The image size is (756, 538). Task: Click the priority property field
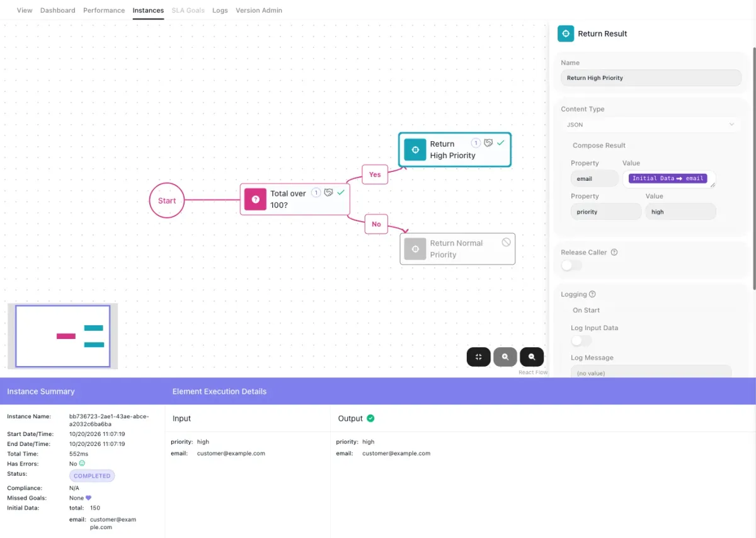(606, 212)
